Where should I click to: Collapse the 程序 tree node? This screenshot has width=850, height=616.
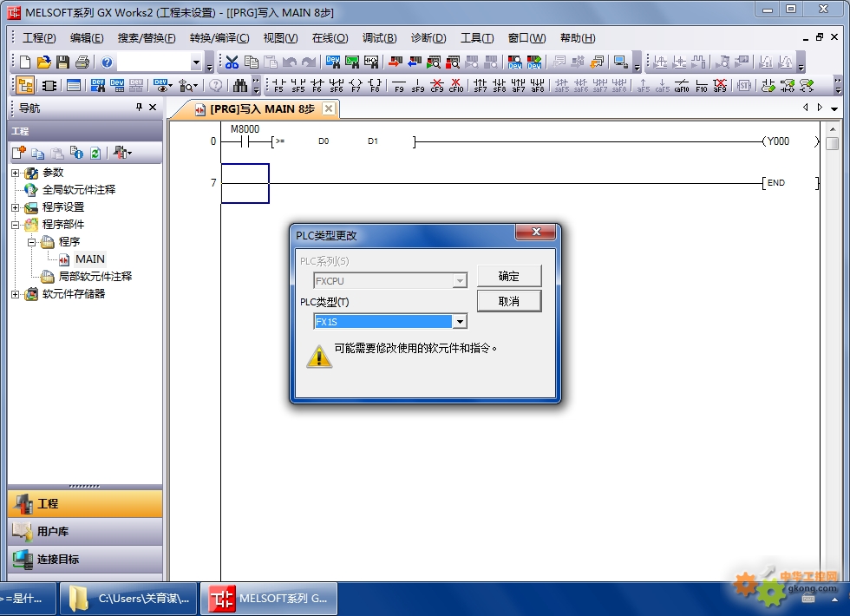31,242
